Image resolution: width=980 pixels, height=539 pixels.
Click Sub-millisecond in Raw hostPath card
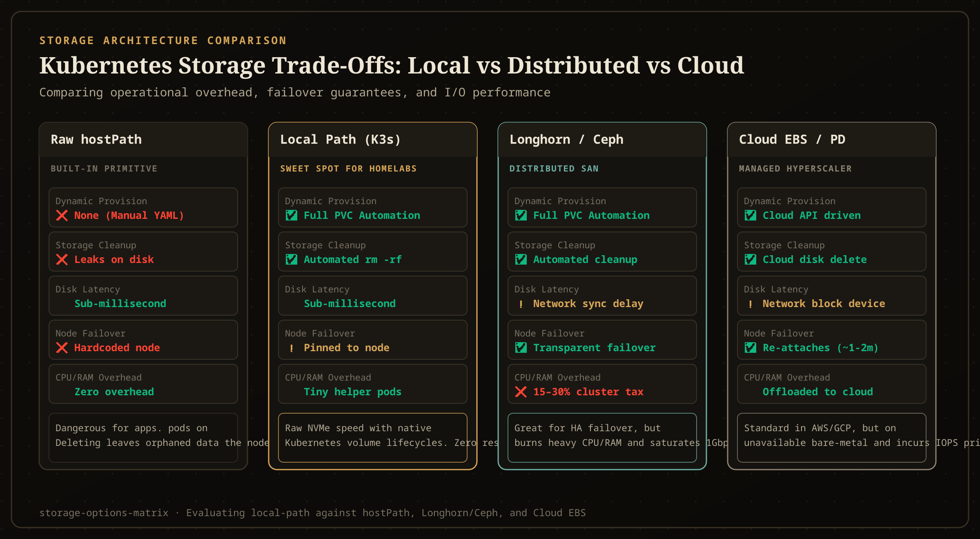tap(120, 303)
